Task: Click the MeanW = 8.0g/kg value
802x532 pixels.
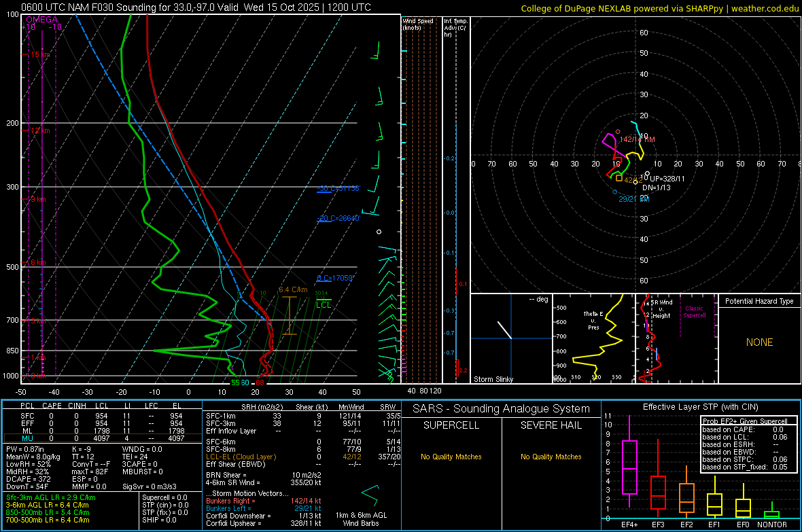Action: point(33,457)
